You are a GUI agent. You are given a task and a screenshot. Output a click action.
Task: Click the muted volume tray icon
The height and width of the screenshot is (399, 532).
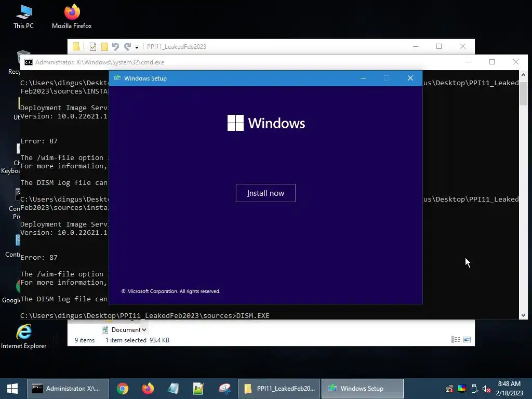coord(486,389)
